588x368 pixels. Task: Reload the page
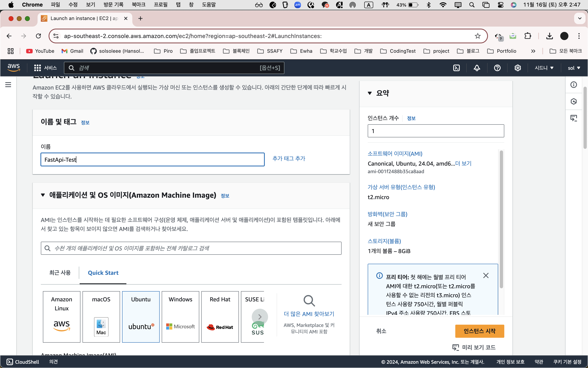point(38,36)
